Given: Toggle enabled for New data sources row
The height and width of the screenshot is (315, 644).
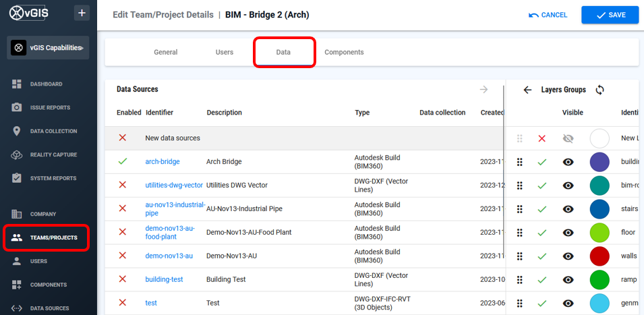Looking at the screenshot, I should pyautogui.click(x=122, y=138).
